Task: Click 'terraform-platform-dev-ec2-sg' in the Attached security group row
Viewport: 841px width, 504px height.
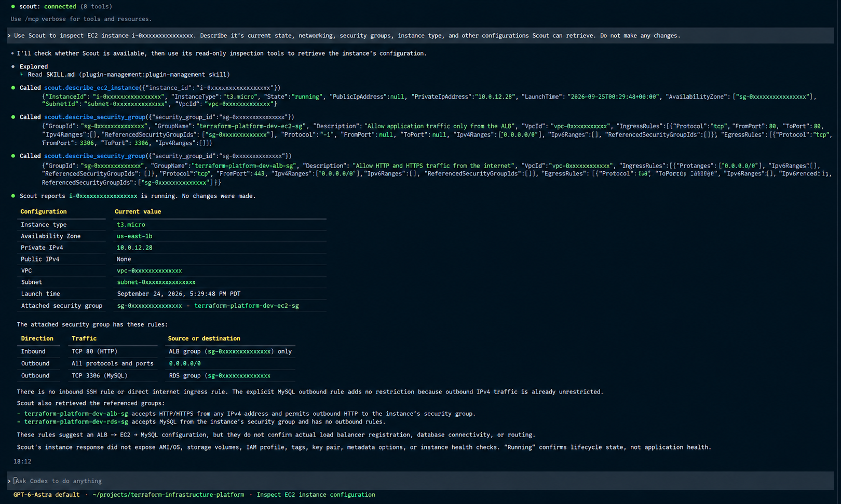Action: click(x=247, y=306)
